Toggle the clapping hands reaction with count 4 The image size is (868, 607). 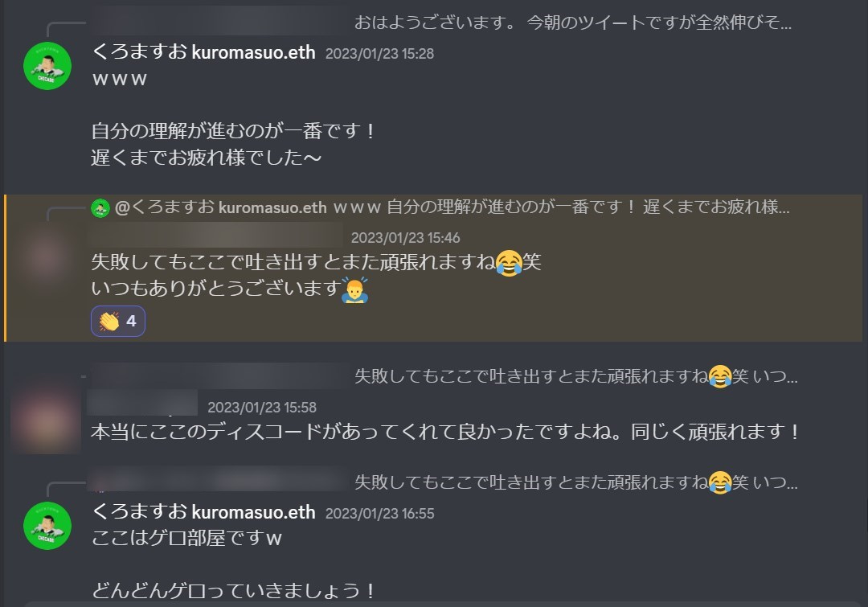click(118, 322)
